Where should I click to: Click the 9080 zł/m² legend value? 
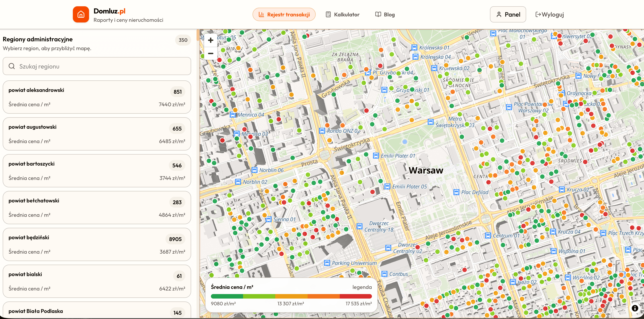point(223,303)
